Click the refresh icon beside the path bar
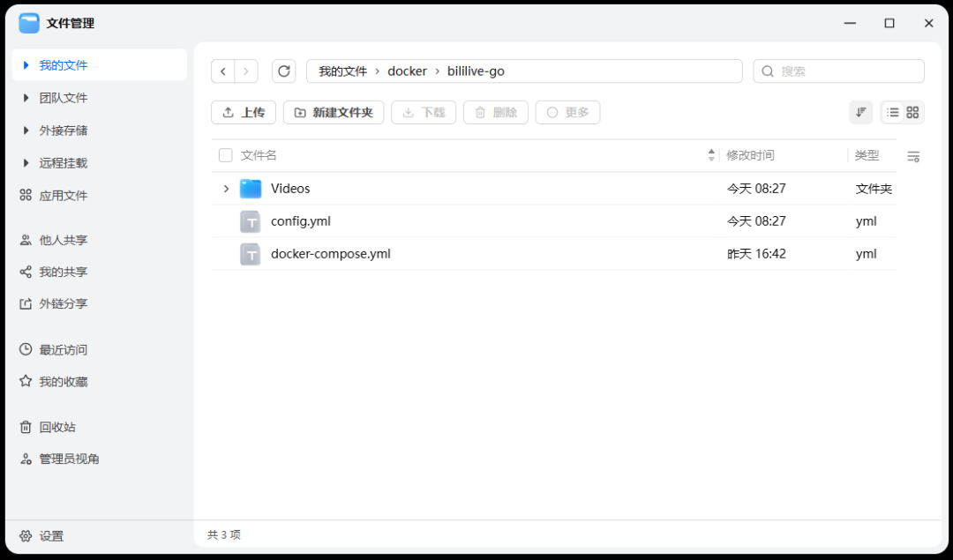The width and height of the screenshot is (953, 560). tap(283, 71)
